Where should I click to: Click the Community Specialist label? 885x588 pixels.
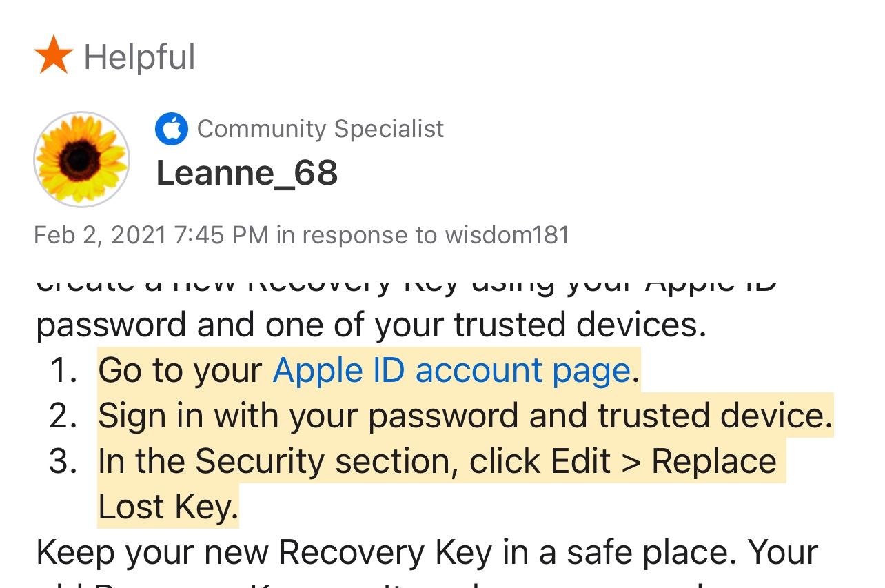[x=321, y=128]
